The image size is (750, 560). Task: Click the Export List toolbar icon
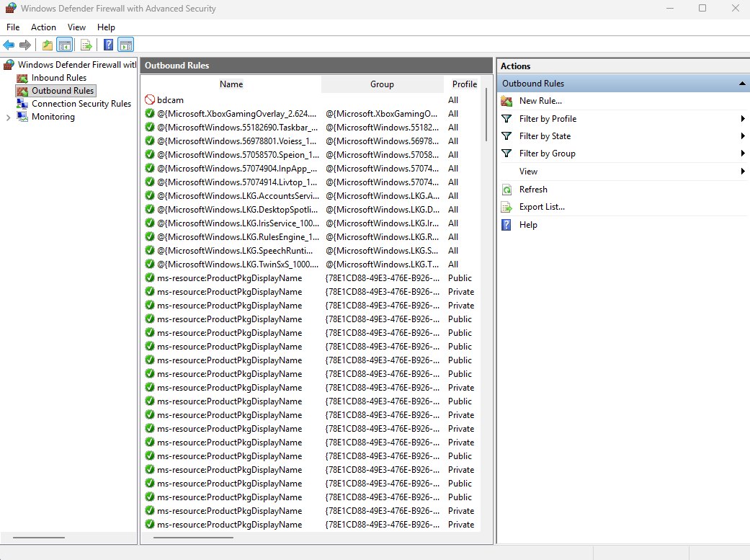(x=86, y=45)
